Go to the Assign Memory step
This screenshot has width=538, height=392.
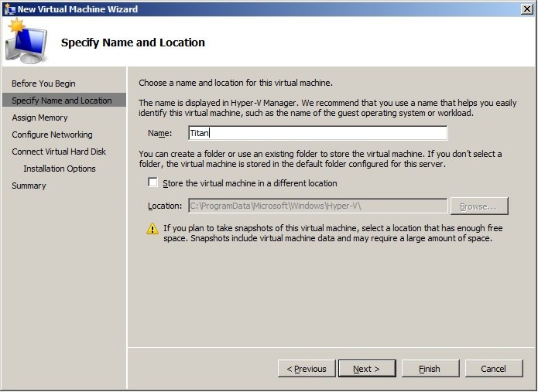pyautogui.click(x=39, y=118)
